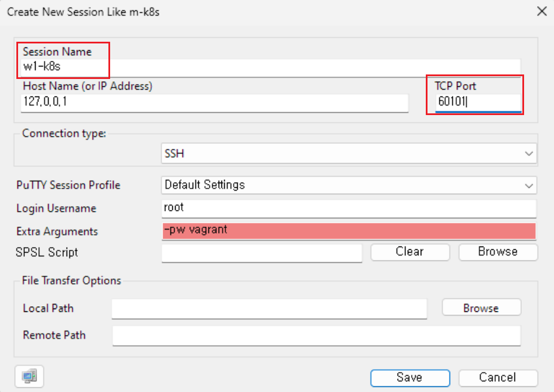Click the Session Name field showing w1-k8s

tap(271, 67)
